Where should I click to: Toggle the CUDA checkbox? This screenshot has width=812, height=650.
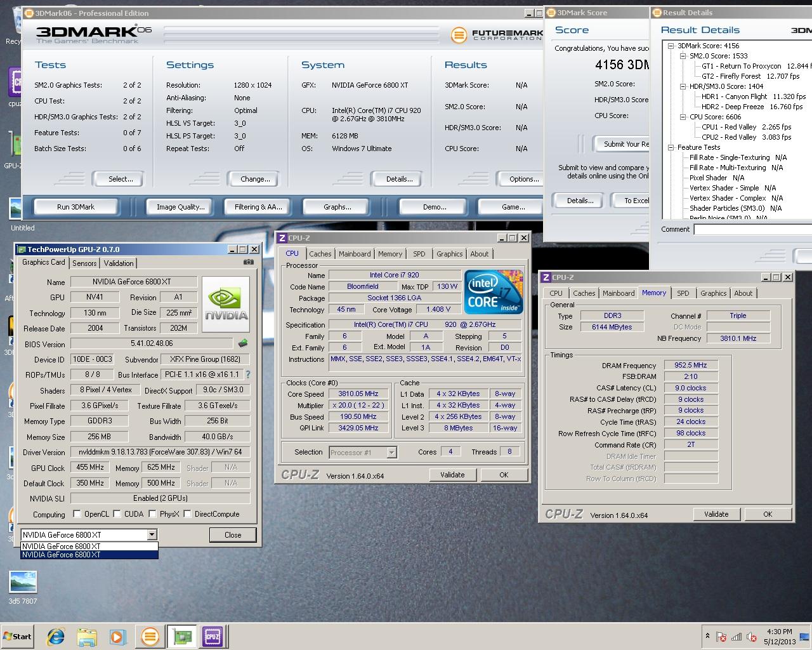click(x=116, y=514)
